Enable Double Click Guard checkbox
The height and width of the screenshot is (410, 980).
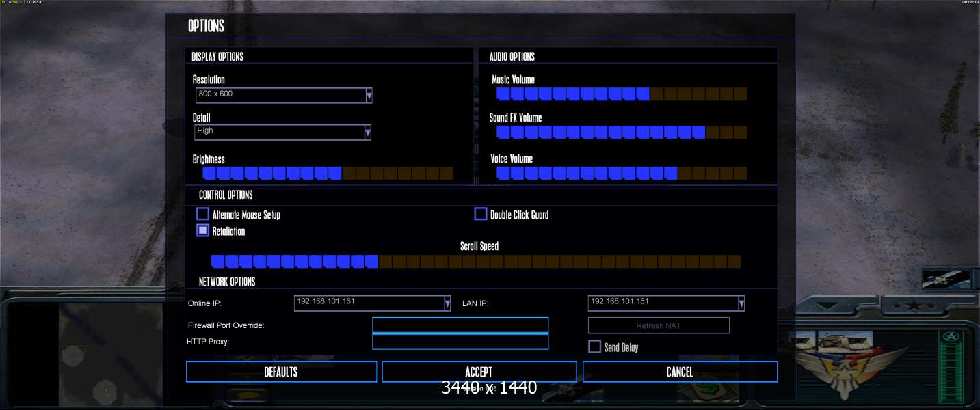(x=481, y=214)
